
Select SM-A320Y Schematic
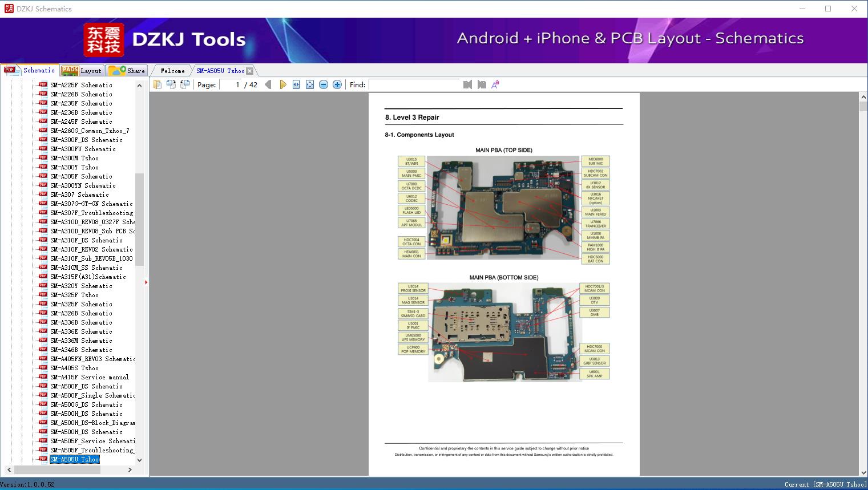coord(81,286)
